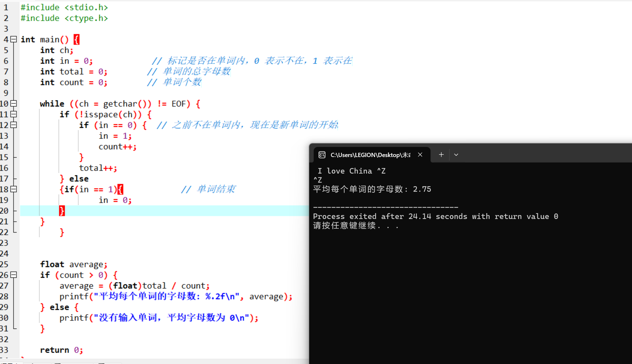Click the 'float average;' declaration
This screenshot has height=364, width=632.
73,264
